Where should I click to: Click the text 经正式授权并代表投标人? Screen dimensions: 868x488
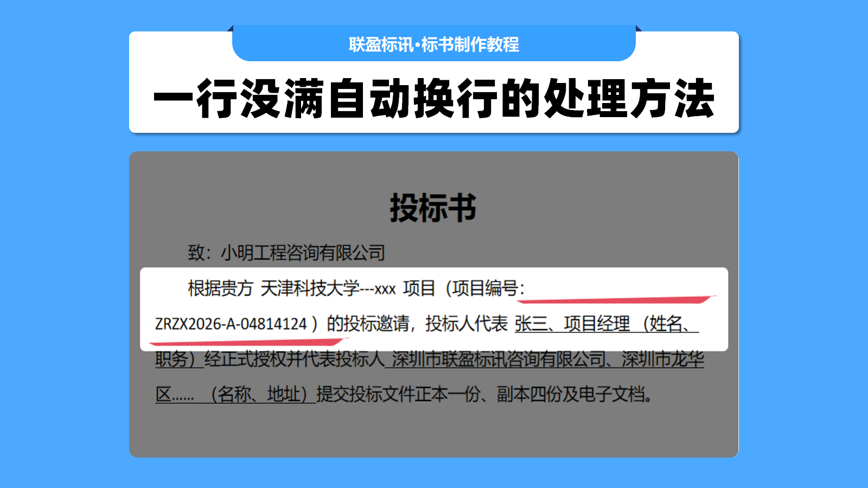[x=294, y=359]
